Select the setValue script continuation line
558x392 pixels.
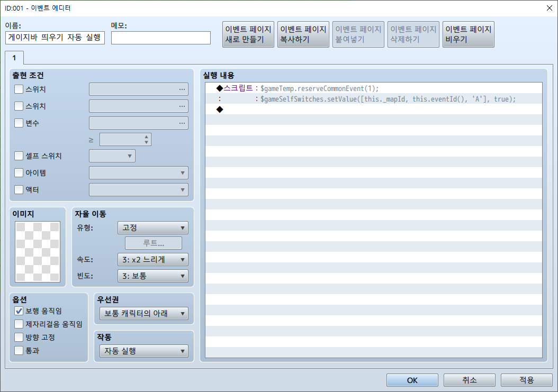[x=374, y=99]
